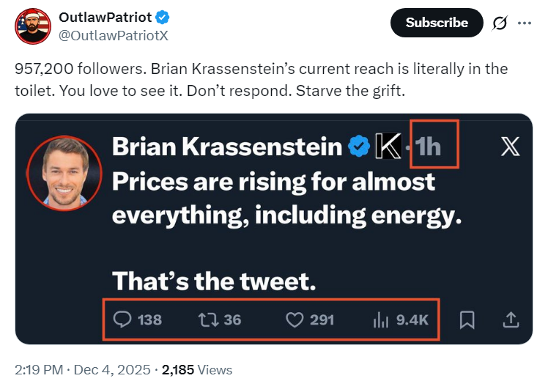548x392 pixels.
Task: Click the K affiliation badge icon
Action: pos(388,147)
